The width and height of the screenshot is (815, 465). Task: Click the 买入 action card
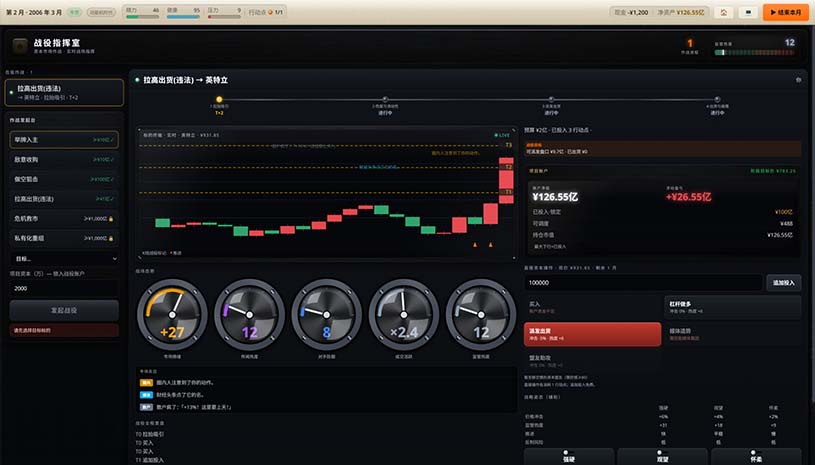click(x=593, y=307)
